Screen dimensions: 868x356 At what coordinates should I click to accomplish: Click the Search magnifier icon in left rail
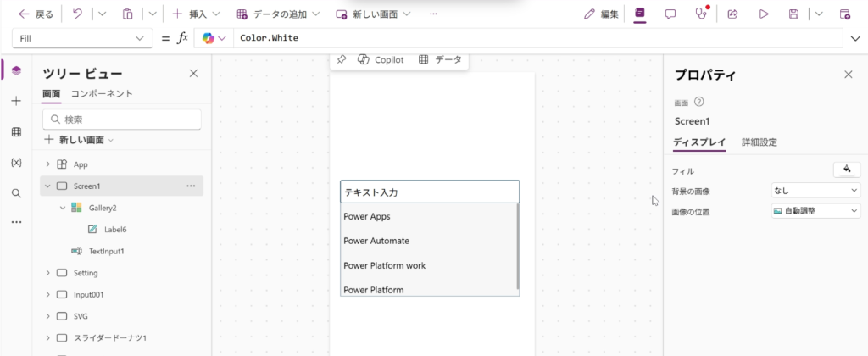16,192
